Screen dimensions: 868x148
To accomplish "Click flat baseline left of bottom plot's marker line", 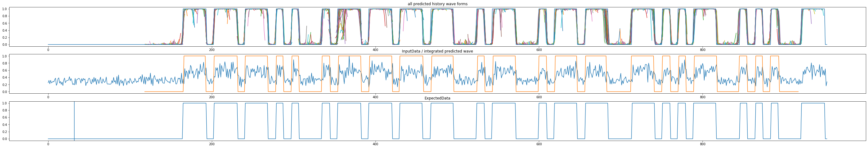I will tap(61, 138).
